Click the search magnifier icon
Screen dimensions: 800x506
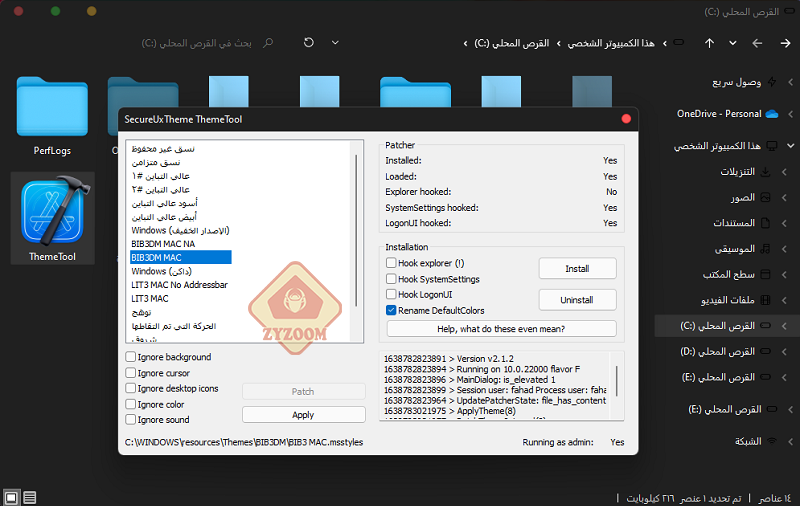[x=268, y=43]
